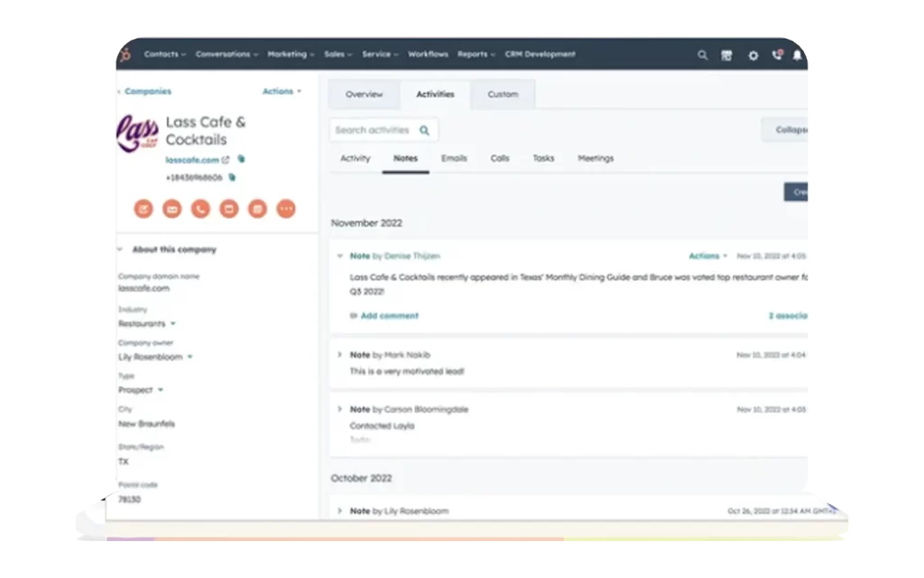This screenshot has height=578, width=924.
Task: Click the Search activities input field
Action: (379, 129)
